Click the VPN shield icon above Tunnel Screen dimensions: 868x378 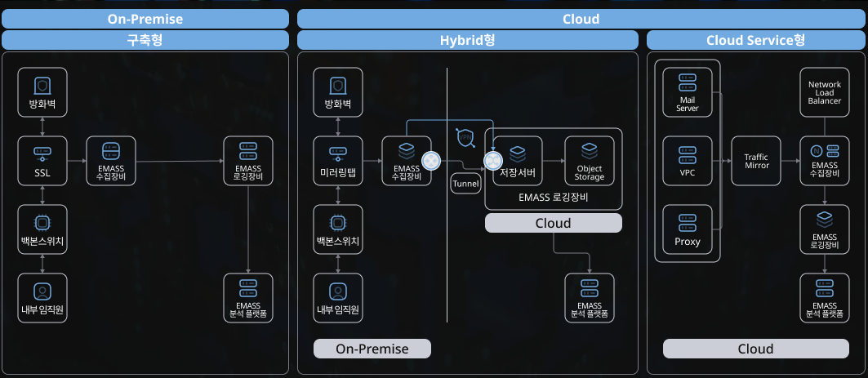pyautogui.click(x=465, y=138)
